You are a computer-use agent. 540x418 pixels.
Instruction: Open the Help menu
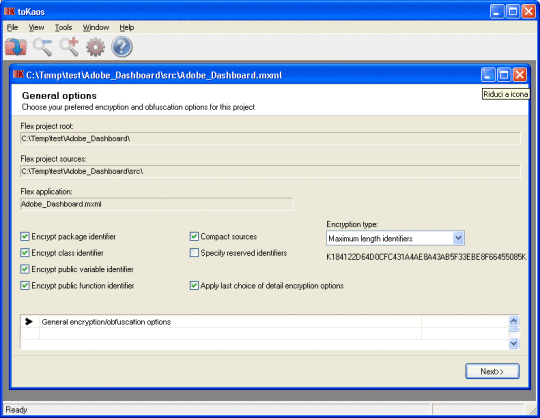(x=127, y=27)
